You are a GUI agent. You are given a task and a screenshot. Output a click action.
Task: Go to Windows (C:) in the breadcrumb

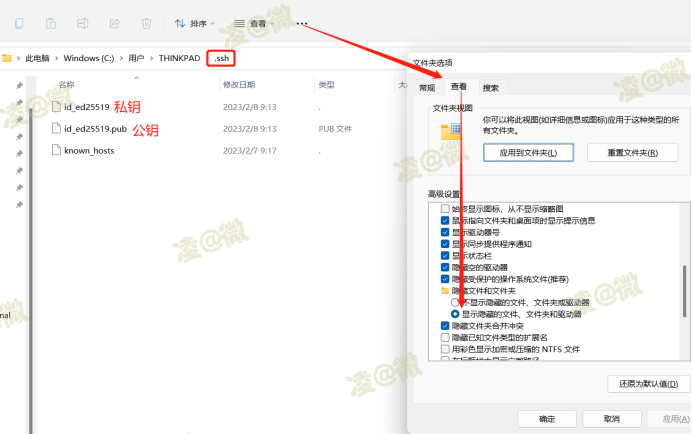click(89, 58)
